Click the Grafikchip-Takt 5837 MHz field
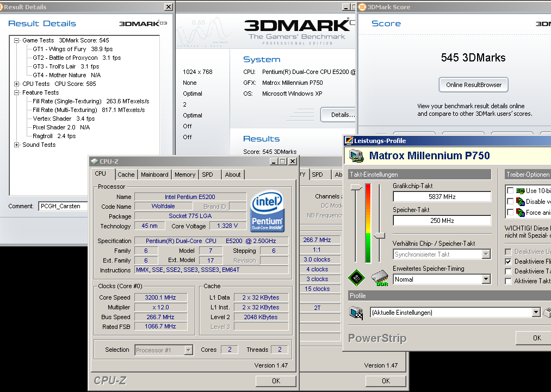 442,197
